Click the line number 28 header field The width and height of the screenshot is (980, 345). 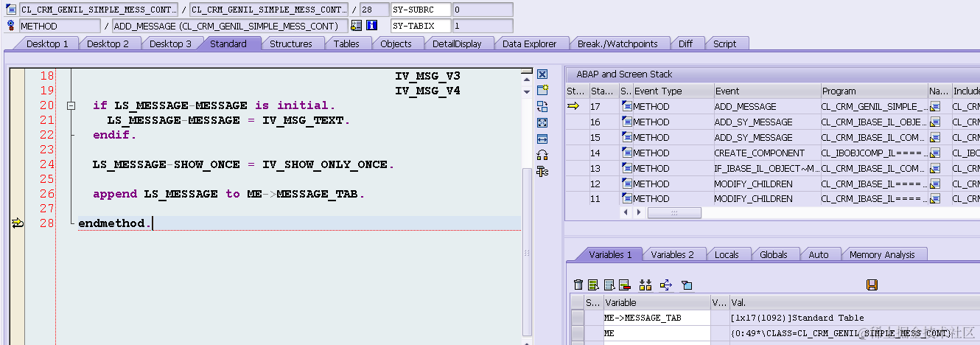[x=374, y=10]
